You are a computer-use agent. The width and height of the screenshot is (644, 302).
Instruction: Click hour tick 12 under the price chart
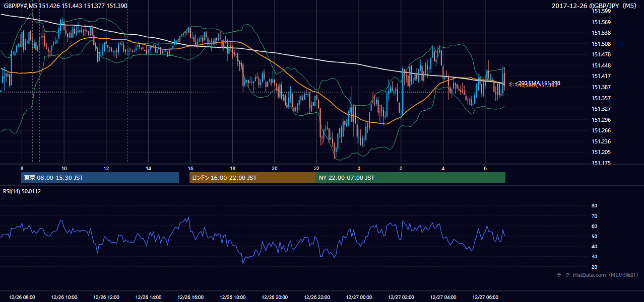coord(106,168)
